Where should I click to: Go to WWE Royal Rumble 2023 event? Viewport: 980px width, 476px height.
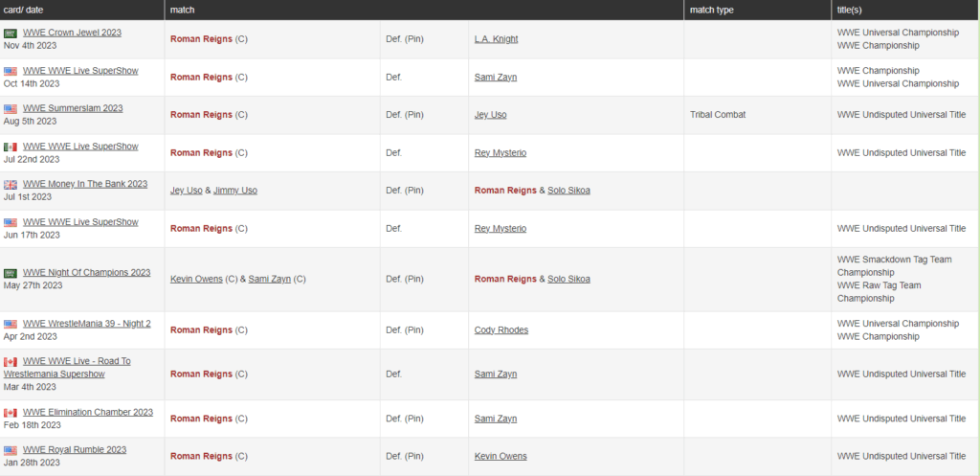(75, 449)
